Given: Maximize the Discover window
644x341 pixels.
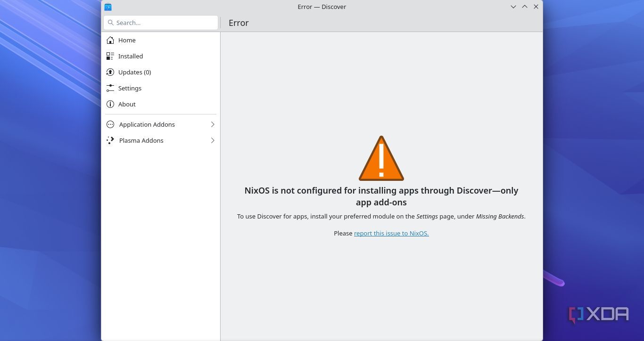Looking at the screenshot, I should tap(524, 7).
